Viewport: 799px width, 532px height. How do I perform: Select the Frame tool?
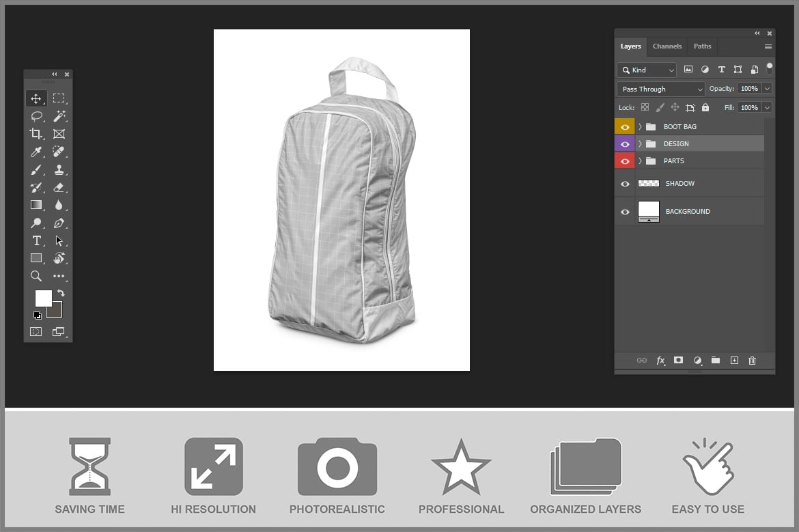[59, 134]
